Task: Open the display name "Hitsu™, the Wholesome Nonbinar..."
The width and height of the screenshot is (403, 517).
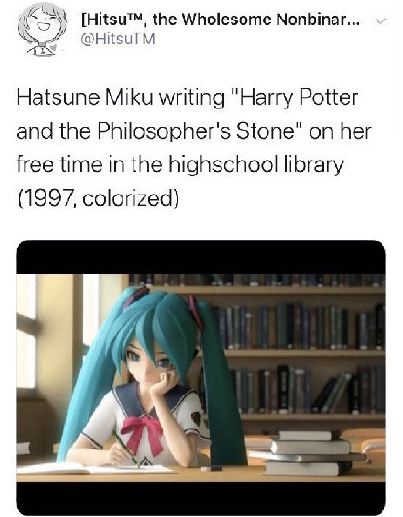Action: pyautogui.click(x=220, y=21)
